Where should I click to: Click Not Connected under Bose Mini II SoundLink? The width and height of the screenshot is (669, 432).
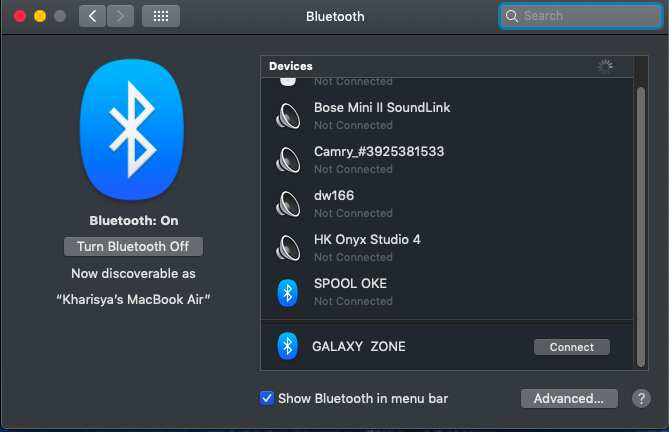(353, 125)
